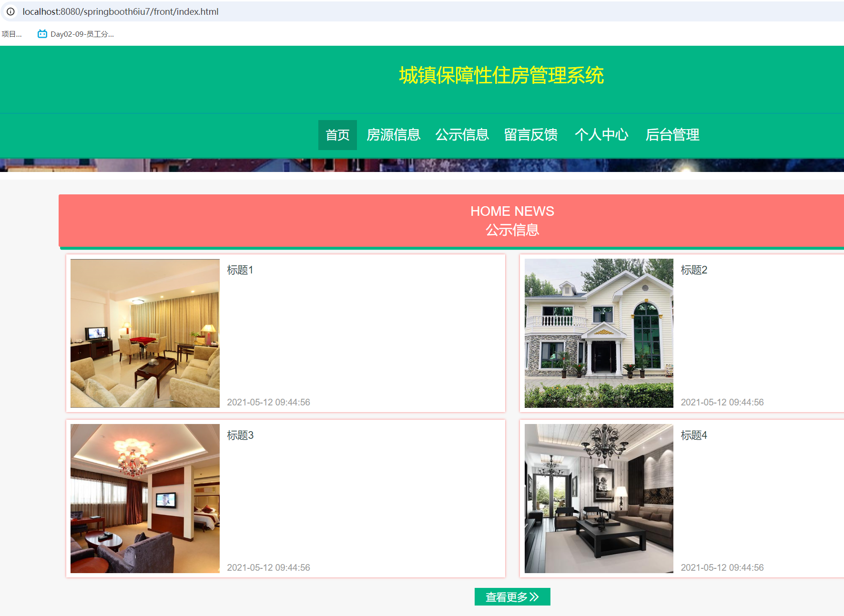
Task: Open the 公示信息 menu item
Action: (x=462, y=135)
